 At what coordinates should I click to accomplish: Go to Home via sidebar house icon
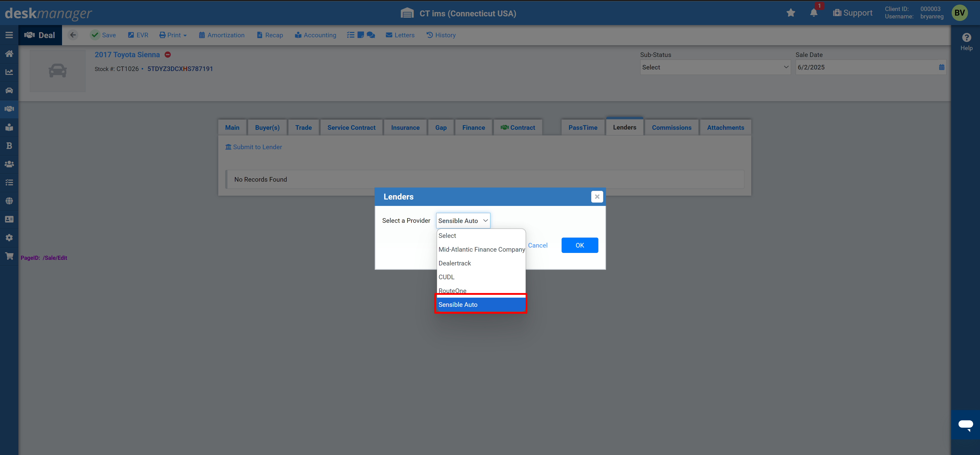click(x=9, y=54)
